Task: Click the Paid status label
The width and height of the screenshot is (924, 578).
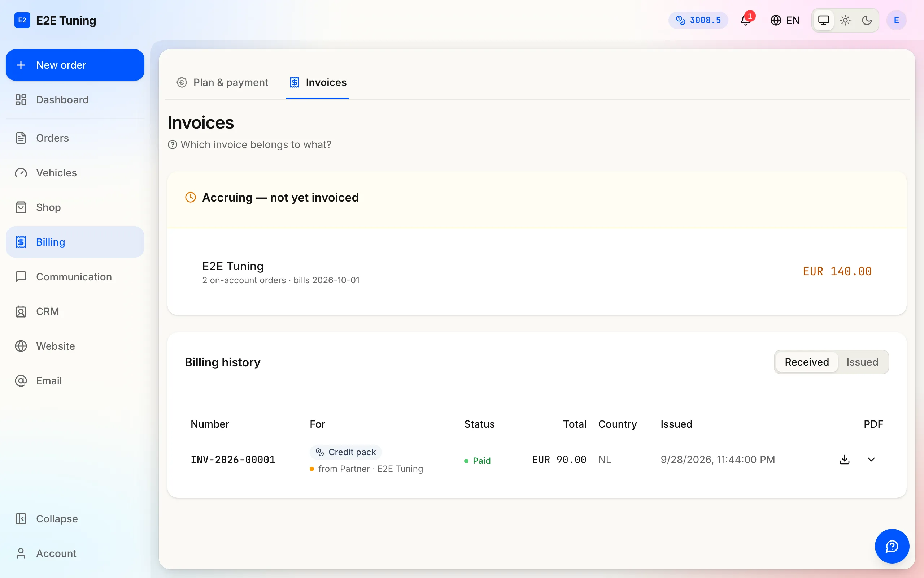Action: [477, 461]
